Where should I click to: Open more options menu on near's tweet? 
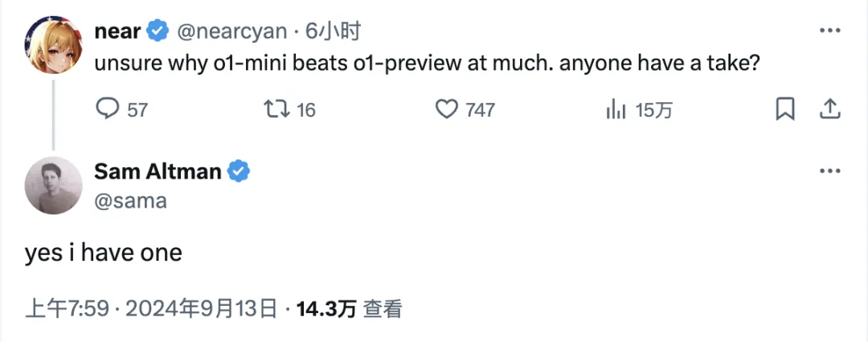pyautogui.click(x=830, y=31)
